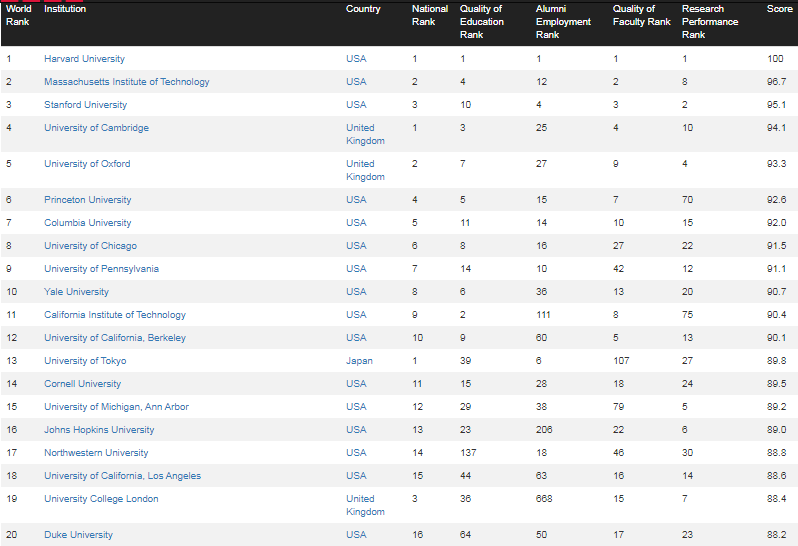Select faculty rank 107 in Tokyo row

click(x=621, y=360)
